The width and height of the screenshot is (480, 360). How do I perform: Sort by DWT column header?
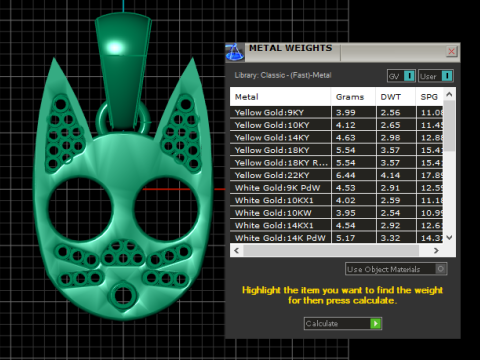click(x=396, y=97)
